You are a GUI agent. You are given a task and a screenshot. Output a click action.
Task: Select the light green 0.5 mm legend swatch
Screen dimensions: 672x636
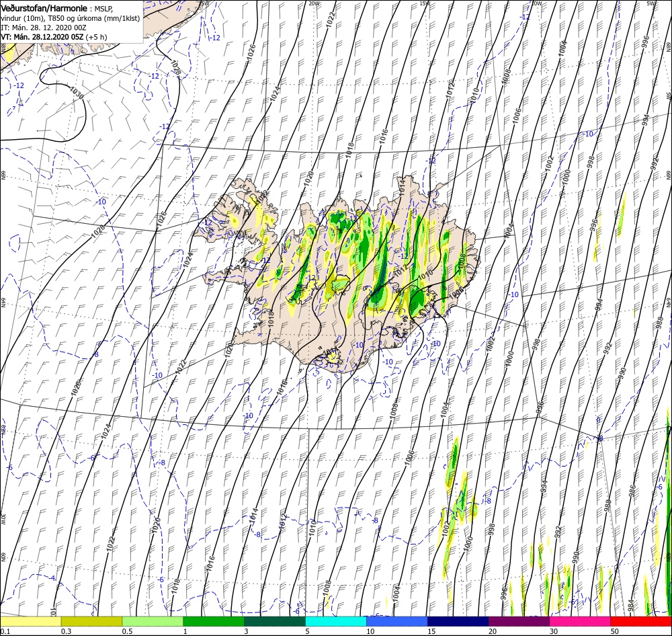pyautogui.click(x=153, y=621)
